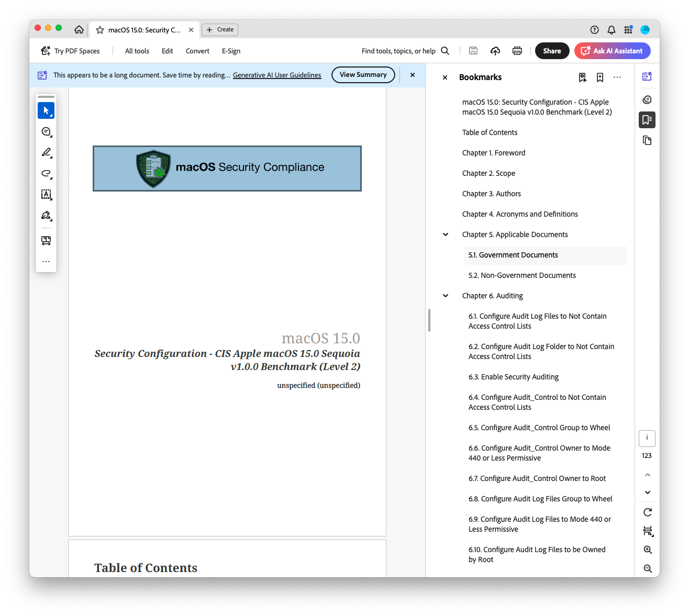This screenshot has height=616, width=689.
Task: Open the account profile avatar
Action: 645,30
